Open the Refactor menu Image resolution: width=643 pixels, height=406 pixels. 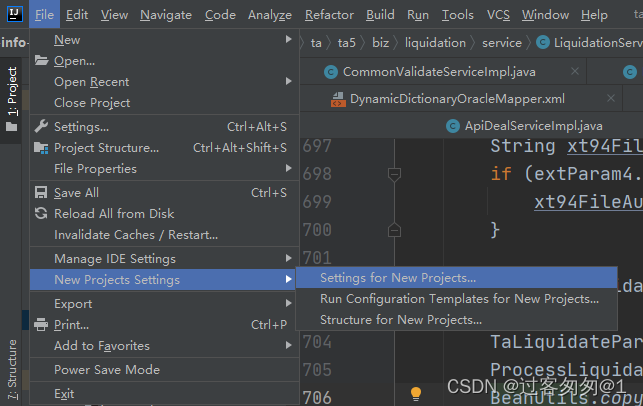(x=329, y=15)
